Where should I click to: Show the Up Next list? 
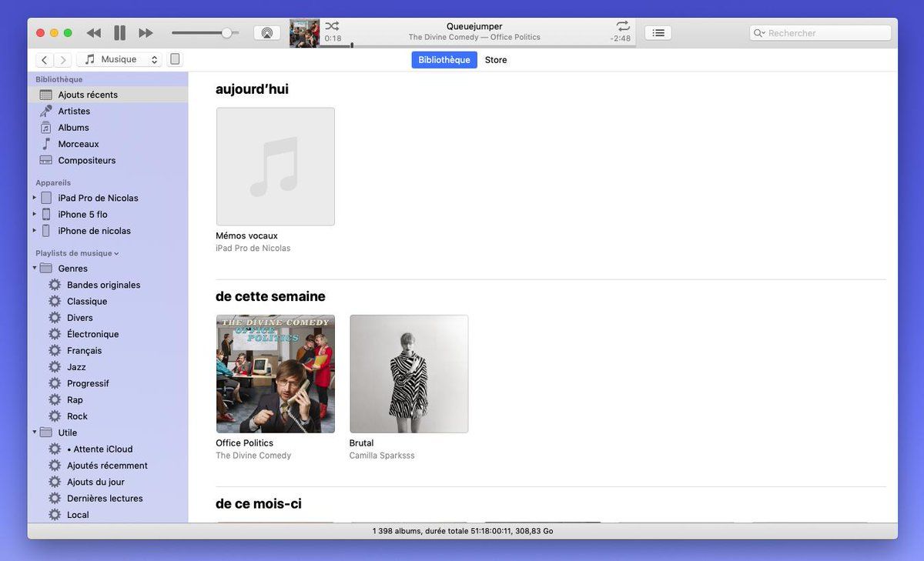[658, 33]
